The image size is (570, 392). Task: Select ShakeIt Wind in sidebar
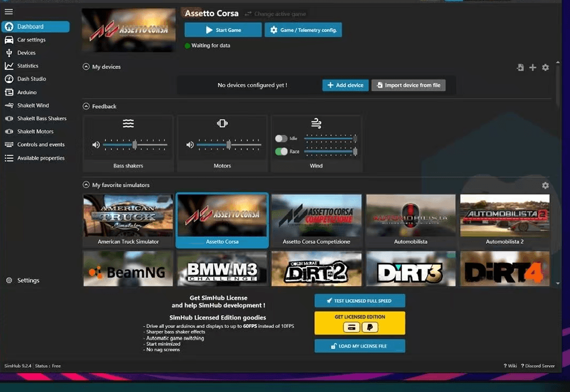click(33, 105)
